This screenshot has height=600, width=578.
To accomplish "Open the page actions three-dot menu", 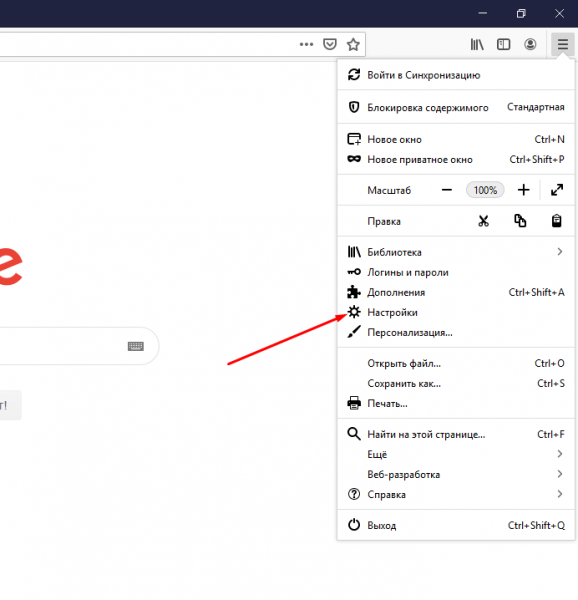I will pos(306,44).
